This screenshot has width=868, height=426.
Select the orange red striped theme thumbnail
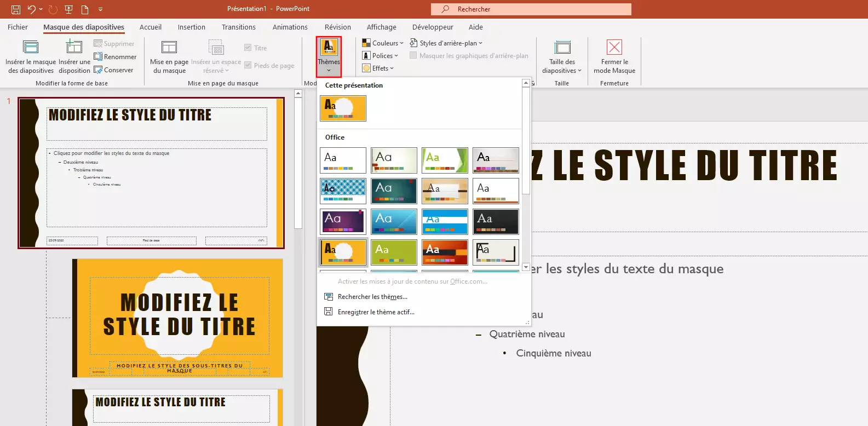point(445,252)
